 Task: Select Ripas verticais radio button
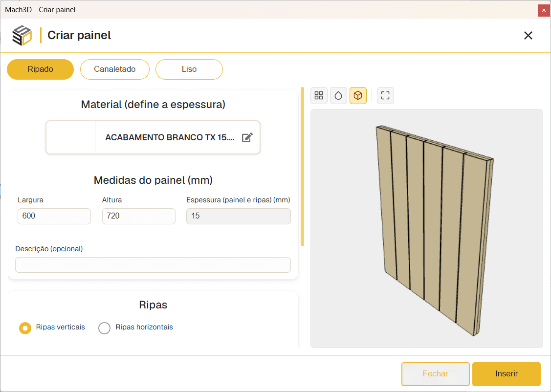click(25, 328)
